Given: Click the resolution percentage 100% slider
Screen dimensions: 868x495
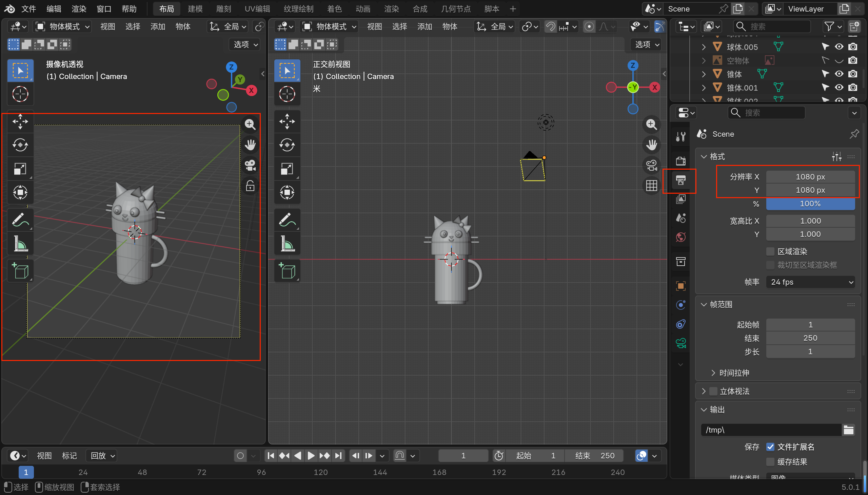Looking at the screenshot, I should [x=810, y=204].
